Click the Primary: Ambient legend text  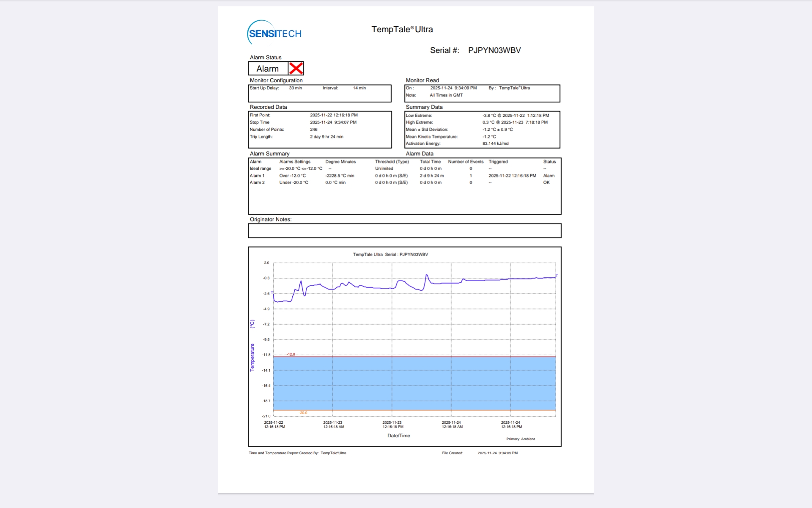[520, 439]
